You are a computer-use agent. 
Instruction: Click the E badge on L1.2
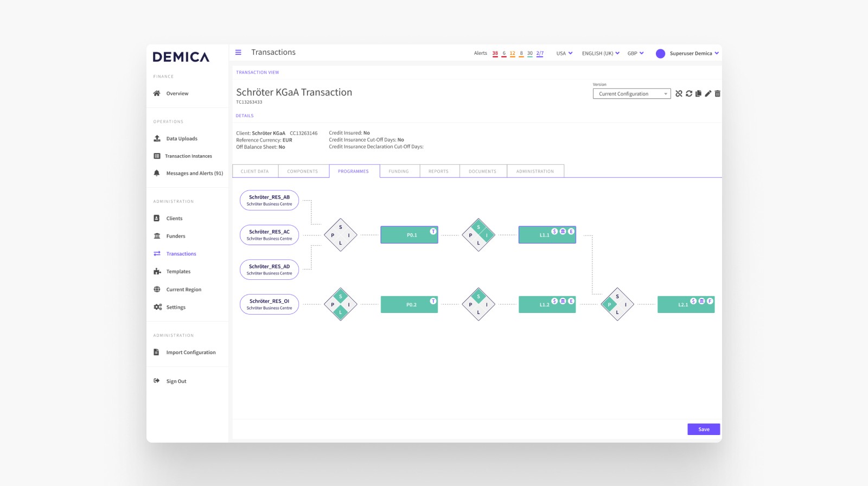click(x=571, y=301)
